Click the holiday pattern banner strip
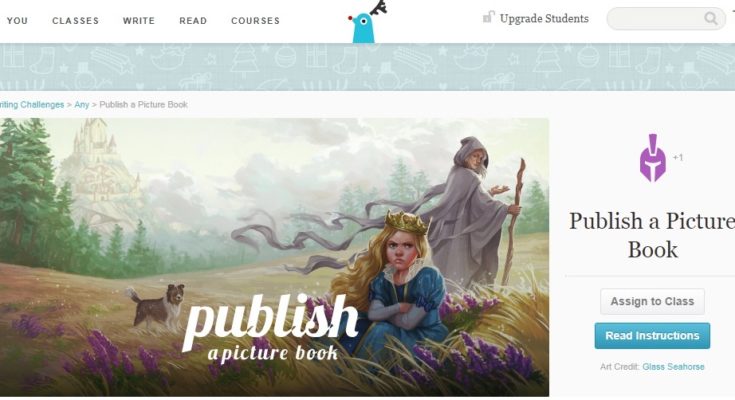The height and width of the screenshot is (400, 735). 368,67
